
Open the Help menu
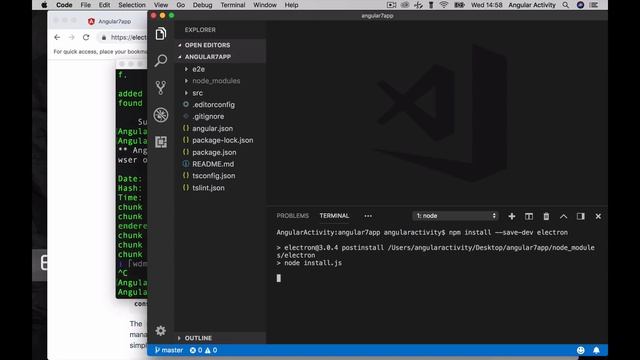[291, 5]
